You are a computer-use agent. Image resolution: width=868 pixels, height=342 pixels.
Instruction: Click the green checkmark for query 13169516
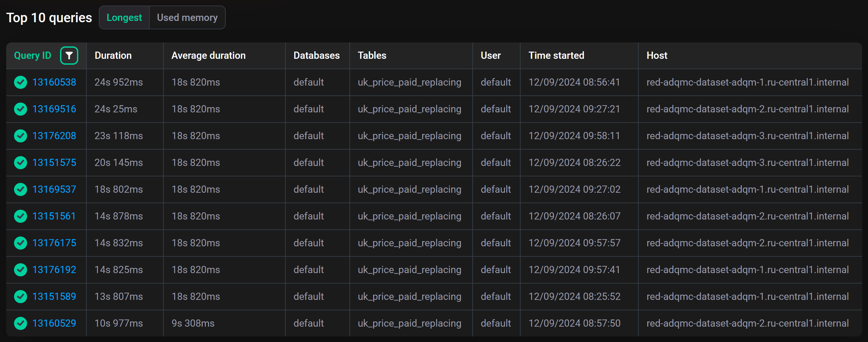coord(20,109)
